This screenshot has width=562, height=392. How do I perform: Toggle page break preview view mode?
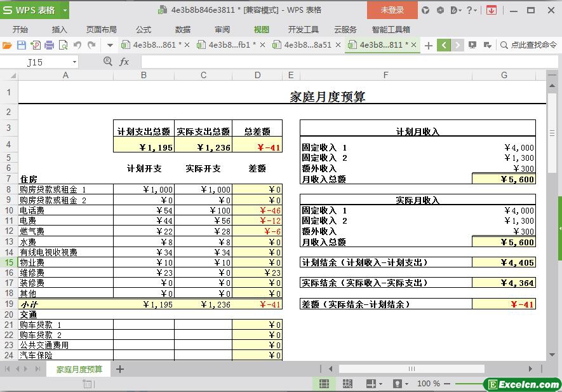347,384
